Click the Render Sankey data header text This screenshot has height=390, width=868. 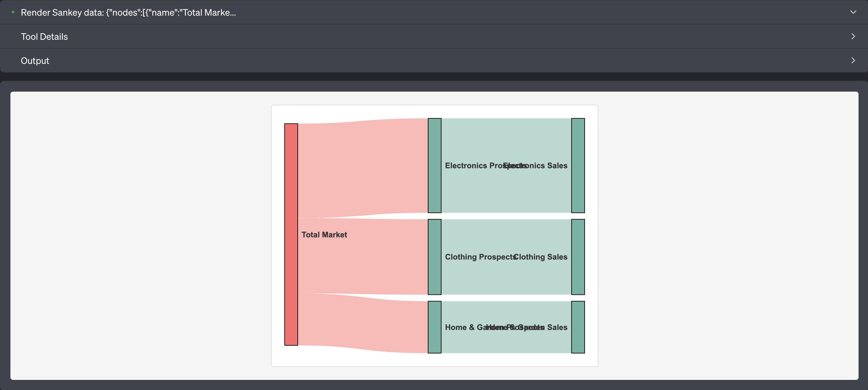[x=128, y=12]
